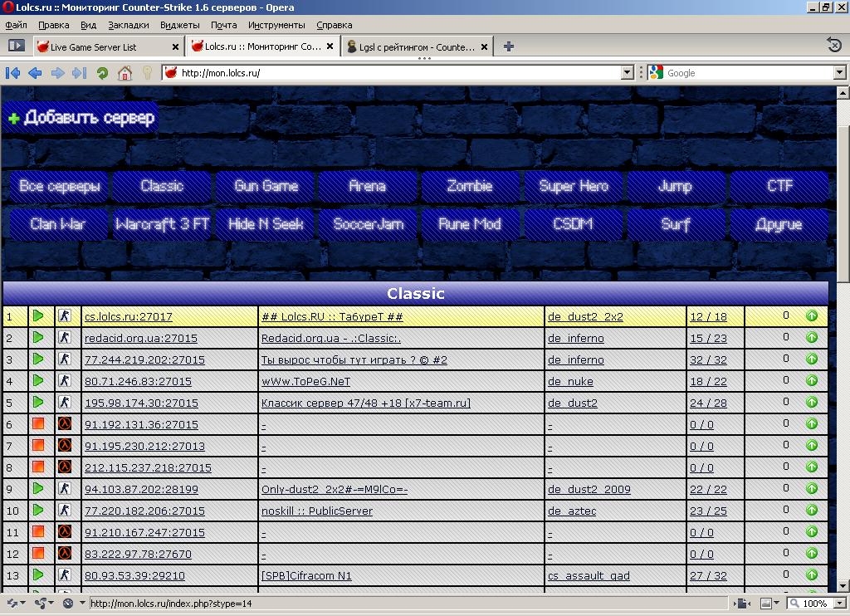Viewport: 850px width, 616px height.
Task: Open the view options status bar icon
Action: [741, 603]
